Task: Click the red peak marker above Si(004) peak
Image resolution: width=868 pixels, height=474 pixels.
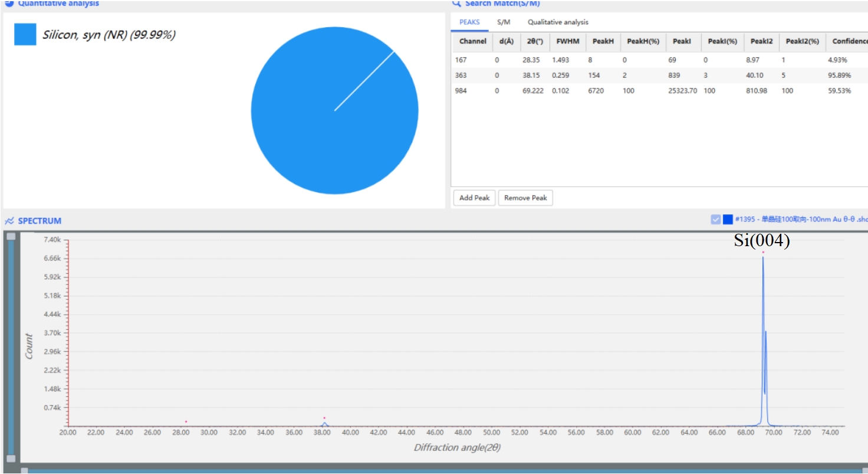Action: pyautogui.click(x=762, y=252)
